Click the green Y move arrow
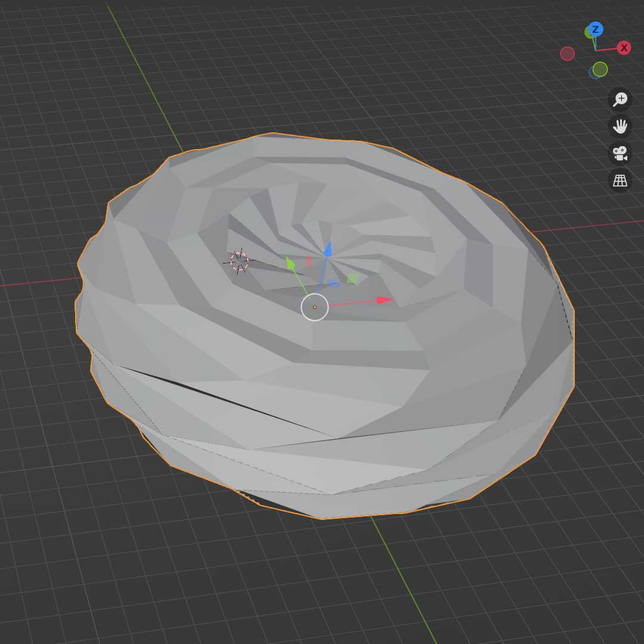 290,263
